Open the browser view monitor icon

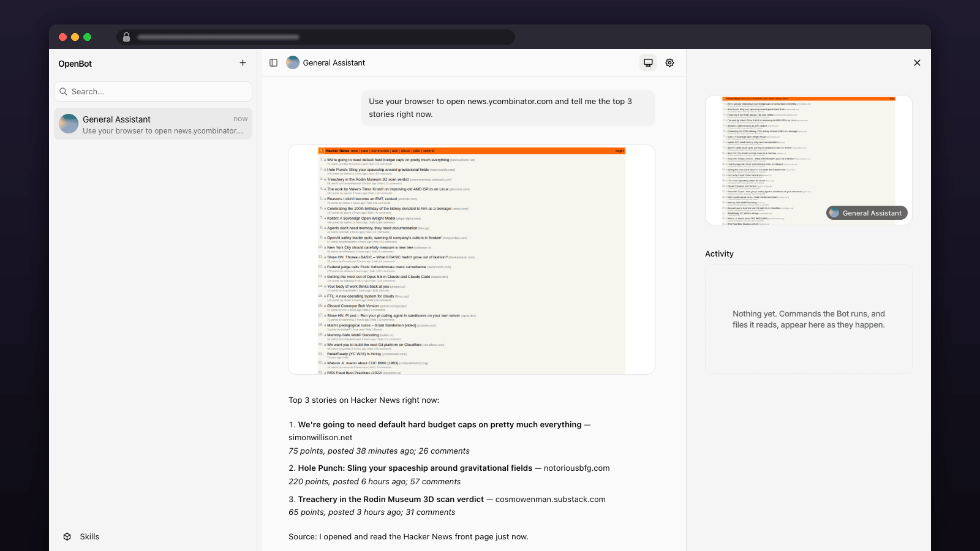648,63
